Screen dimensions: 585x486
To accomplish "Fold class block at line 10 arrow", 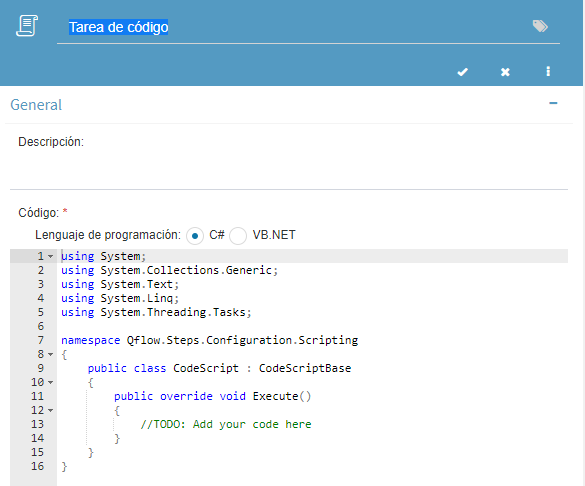I will (50, 382).
